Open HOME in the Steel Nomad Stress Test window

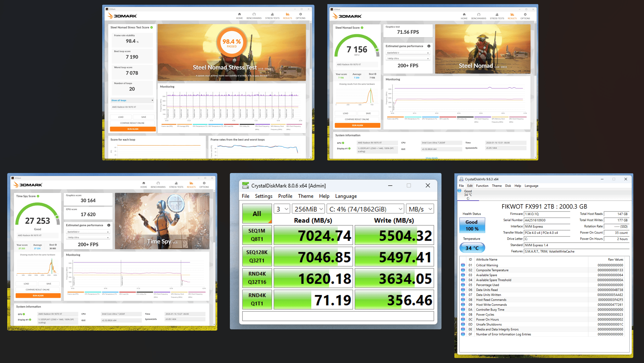(239, 16)
